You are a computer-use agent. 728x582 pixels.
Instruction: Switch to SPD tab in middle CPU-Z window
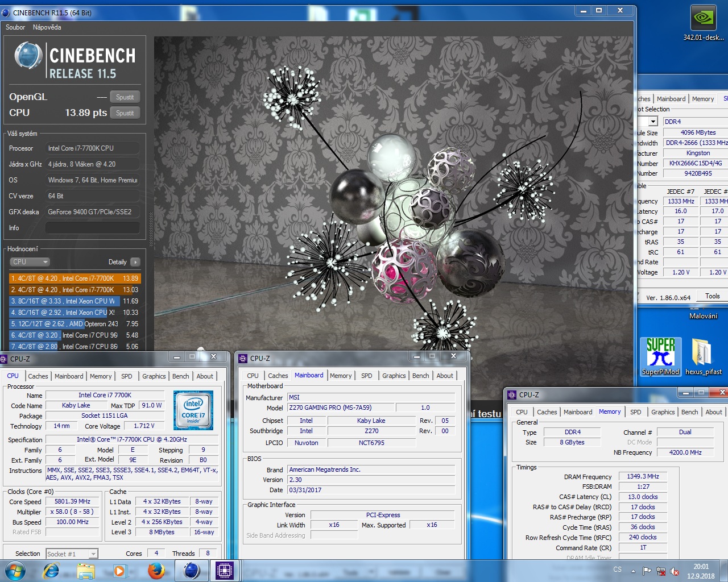(x=367, y=376)
